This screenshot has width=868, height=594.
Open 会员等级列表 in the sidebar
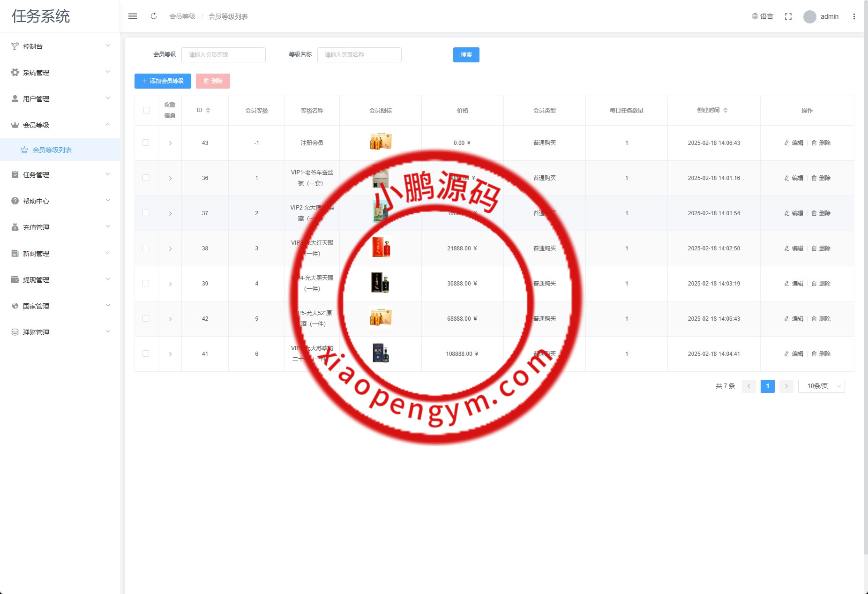tap(52, 150)
